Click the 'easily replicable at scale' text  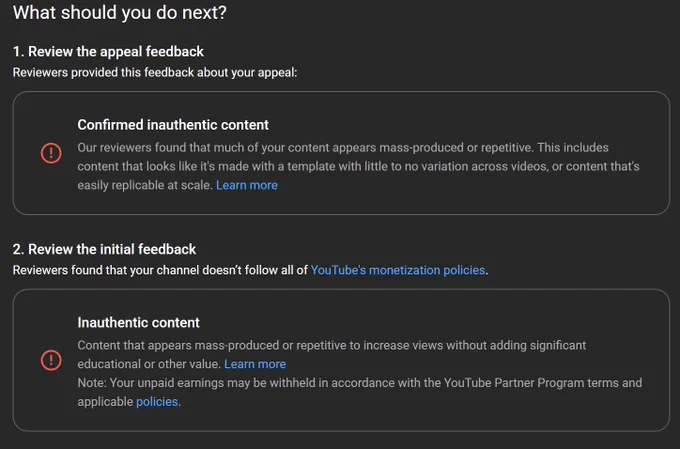(x=145, y=185)
